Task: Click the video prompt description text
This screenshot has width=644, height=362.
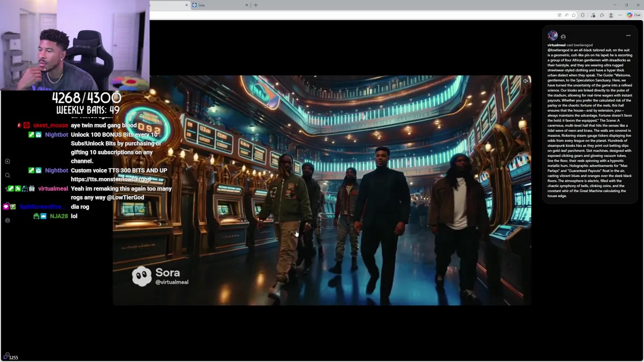Action: click(x=590, y=123)
